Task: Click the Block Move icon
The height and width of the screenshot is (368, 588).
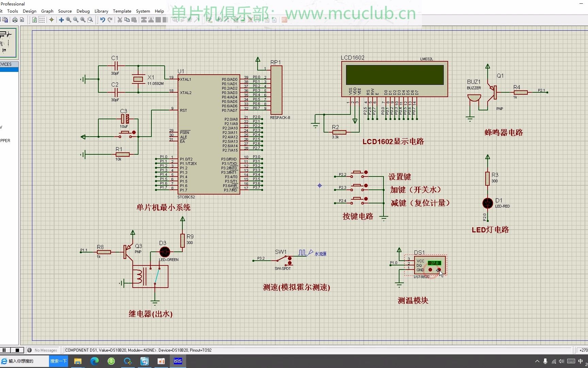Action: 151,20
